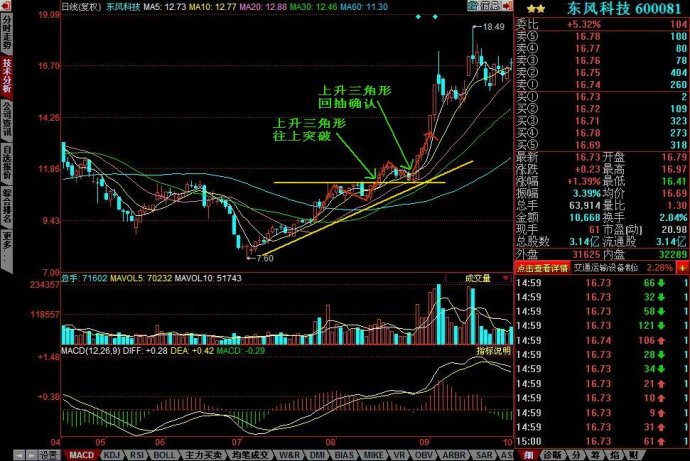
Task: Click the 卖① price 16.74
Action: (587, 84)
